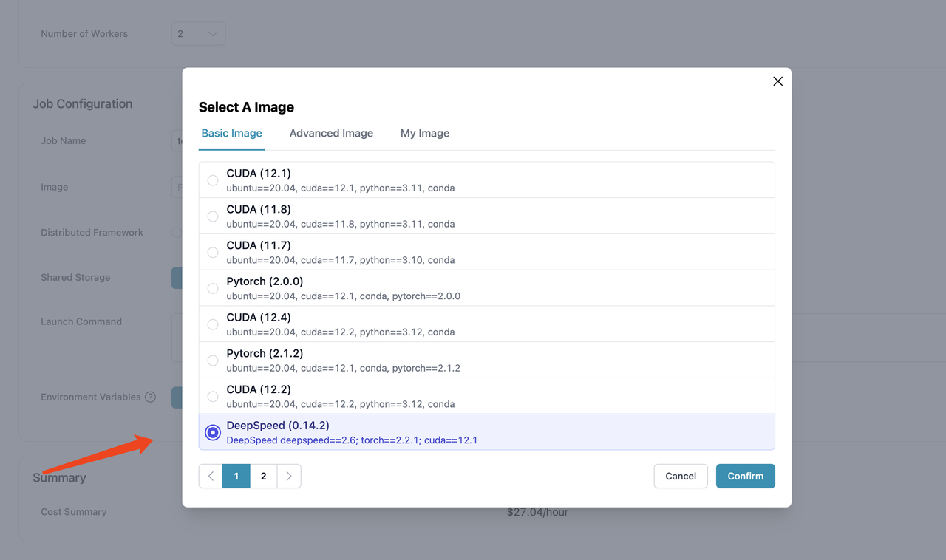
Task: Click the Job Configuration heading
Action: [x=83, y=104]
